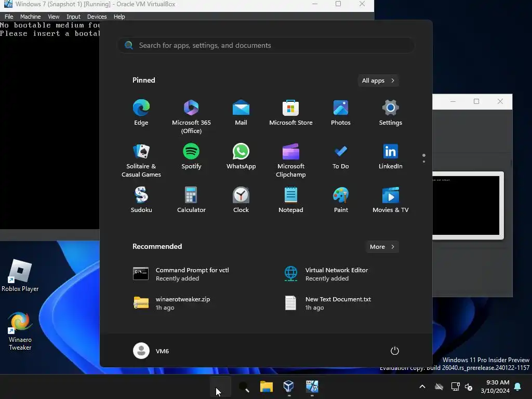Viewport: 532px width, 399px height.
Task: Open WhatsApp pinned app
Action: pyautogui.click(x=241, y=156)
